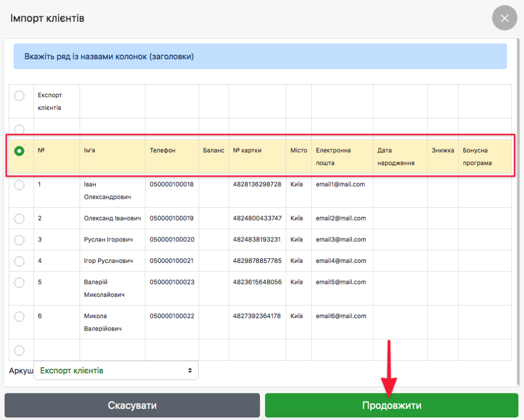Select radio button for Олександ Іванович row
This screenshot has height=420, width=524.
coord(19,218)
